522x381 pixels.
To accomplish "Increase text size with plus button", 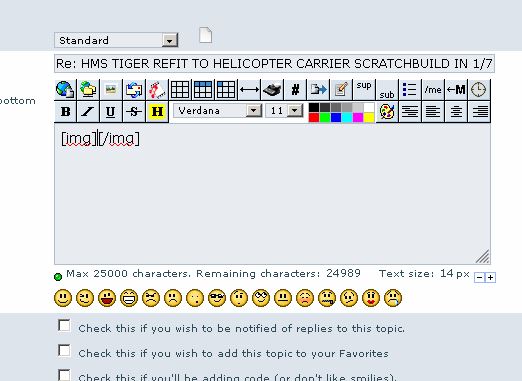I will [490, 277].
